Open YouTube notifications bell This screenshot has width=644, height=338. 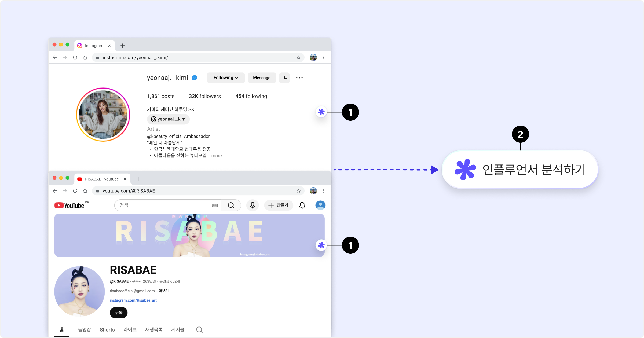(x=302, y=205)
